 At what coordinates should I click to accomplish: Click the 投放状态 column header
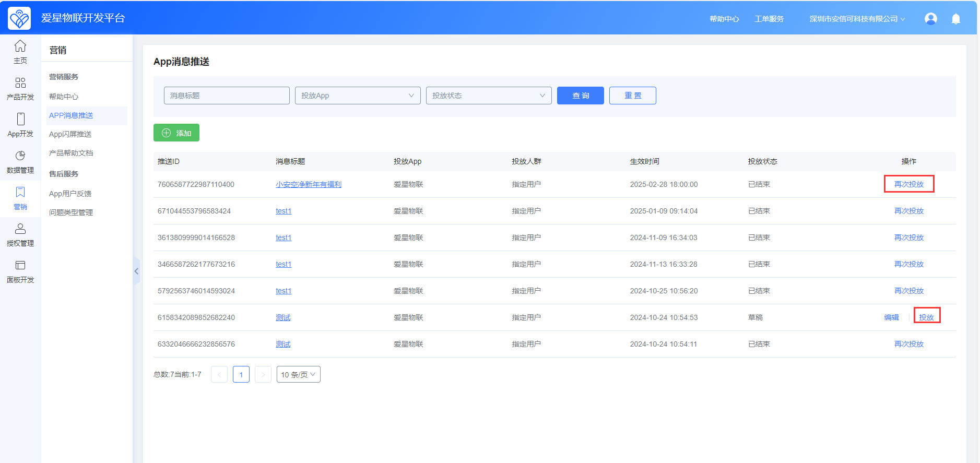(x=763, y=161)
